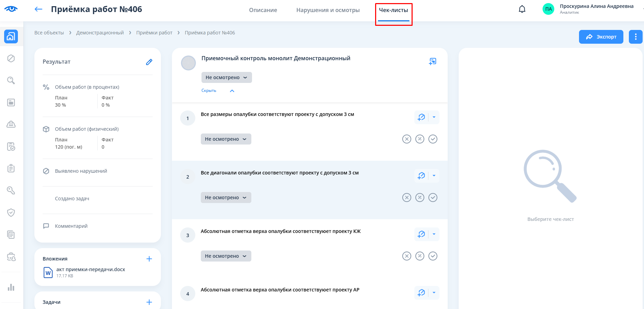Click the back arrow next to Приёмка работ №406
The image size is (644, 309).
[x=39, y=9]
